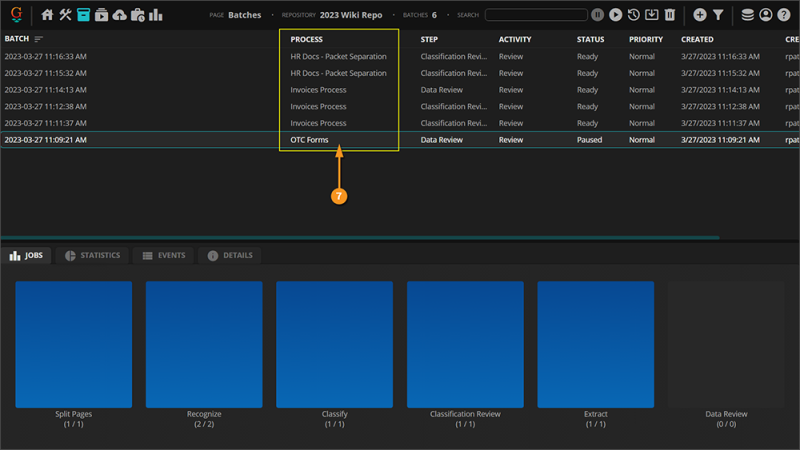Open the batch filter funnel icon
Viewport: 800px width, 450px height.
pos(718,15)
